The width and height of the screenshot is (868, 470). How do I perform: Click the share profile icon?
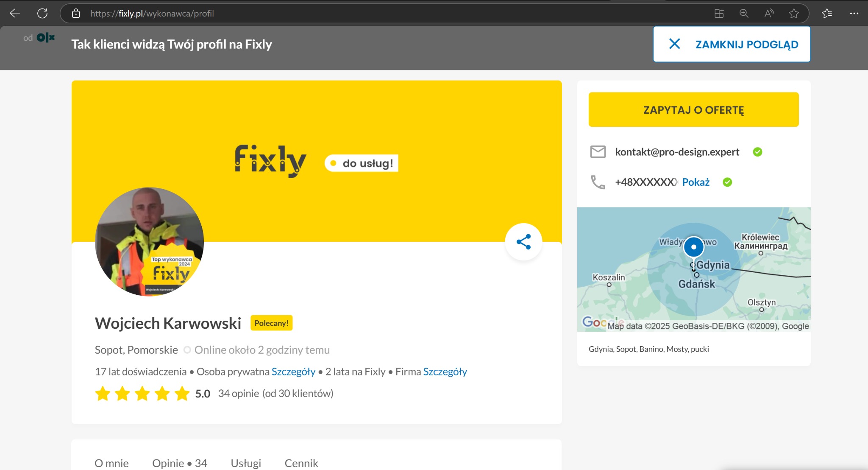(x=524, y=241)
